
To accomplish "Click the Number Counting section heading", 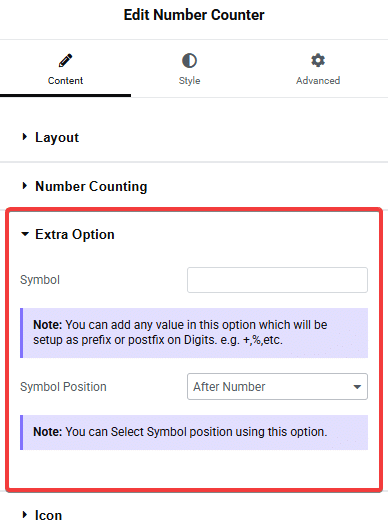I will click(91, 186).
